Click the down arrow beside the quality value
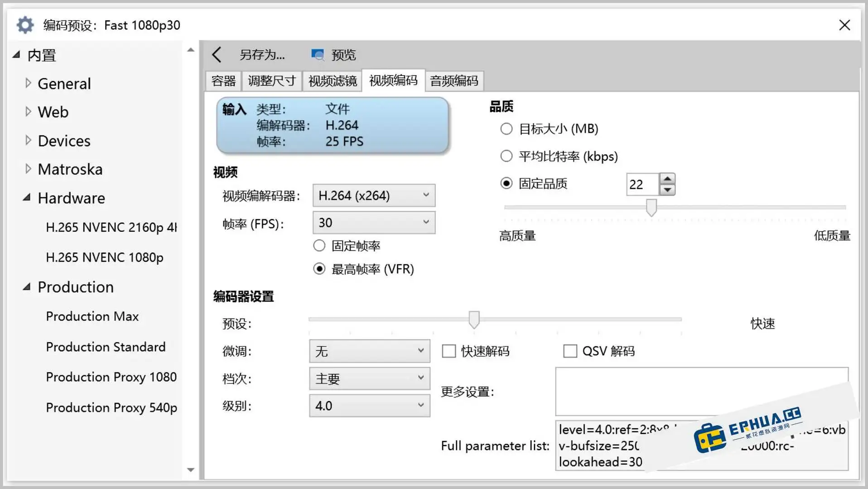868x489 pixels. click(668, 190)
